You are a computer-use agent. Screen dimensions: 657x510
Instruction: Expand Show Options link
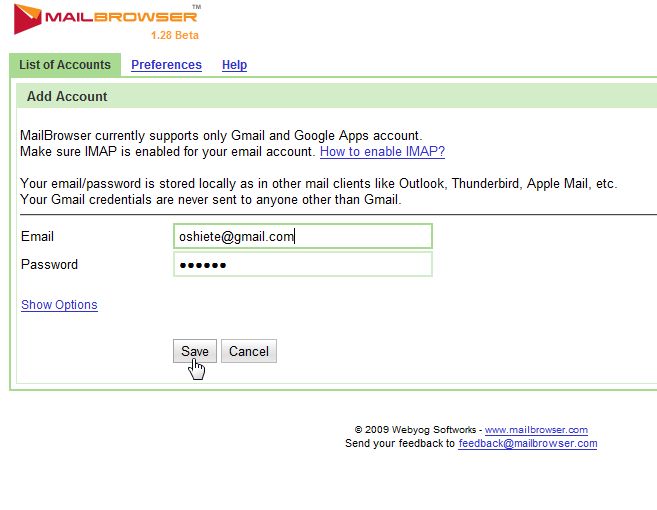pos(59,305)
